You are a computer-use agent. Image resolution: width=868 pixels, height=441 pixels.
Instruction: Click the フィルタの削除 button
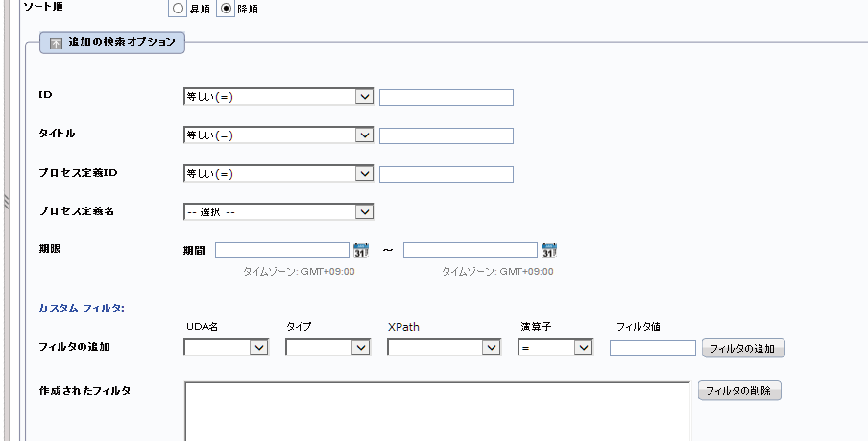click(x=739, y=391)
